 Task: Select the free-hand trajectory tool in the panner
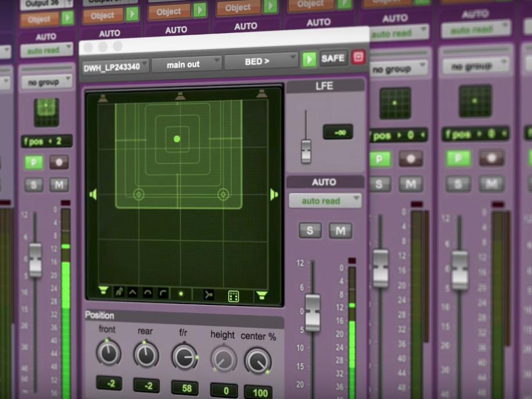(x=118, y=293)
